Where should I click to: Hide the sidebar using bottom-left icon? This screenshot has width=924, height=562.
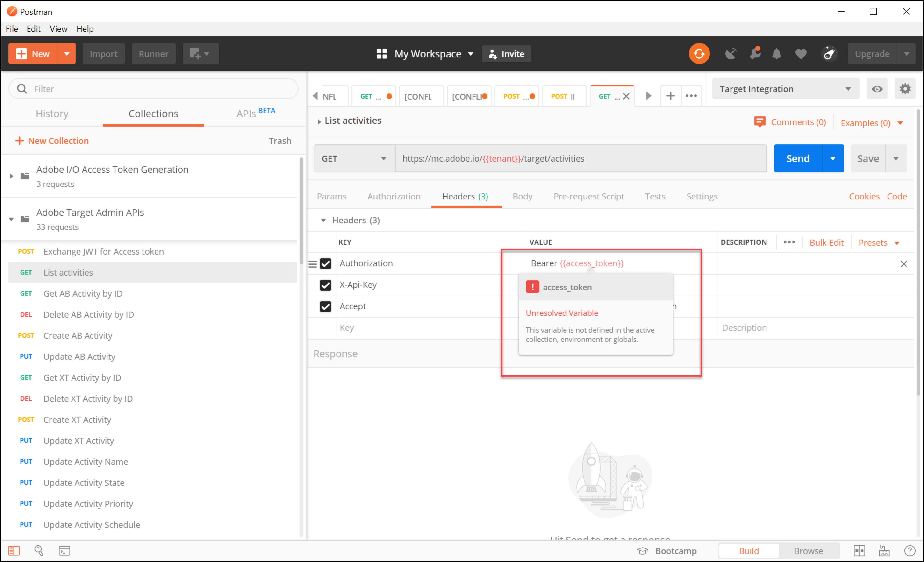14,550
